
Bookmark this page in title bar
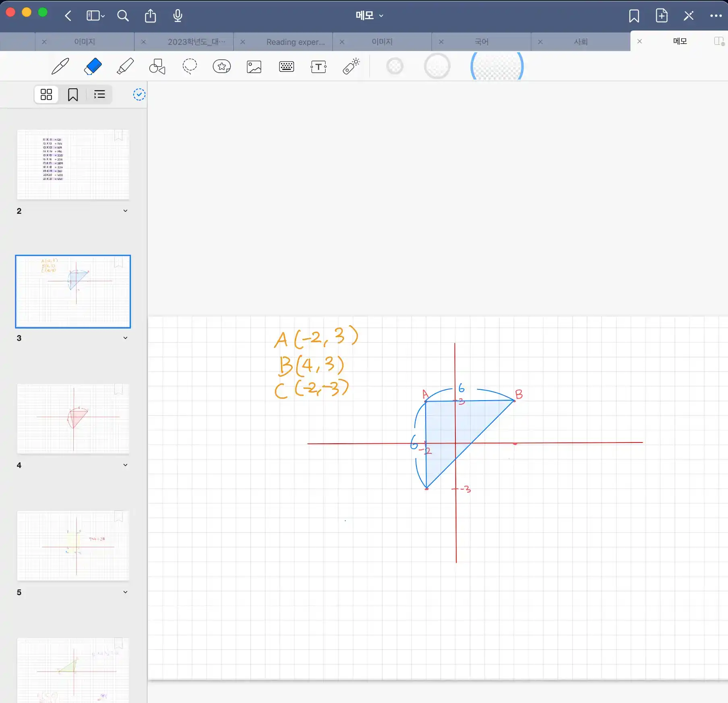click(634, 16)
